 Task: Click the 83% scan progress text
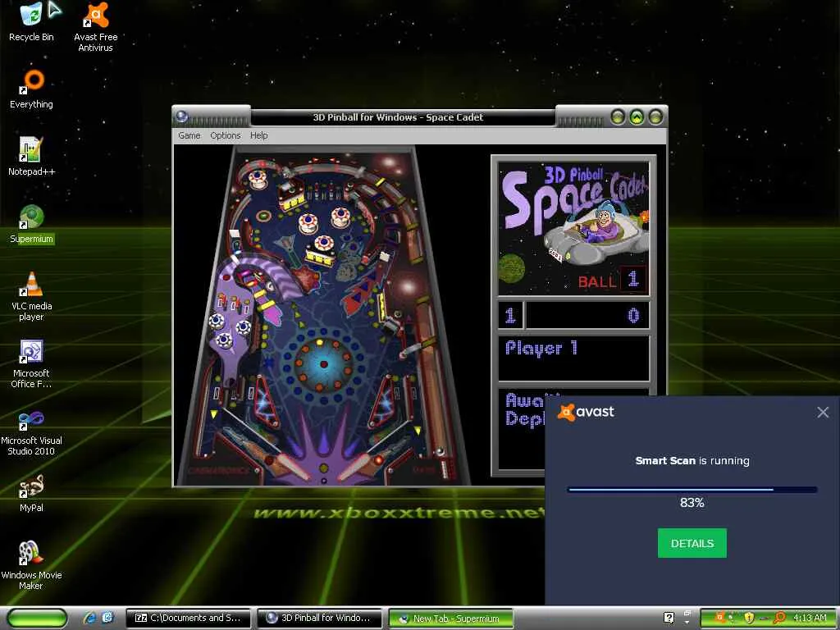(x=692, y=503)
